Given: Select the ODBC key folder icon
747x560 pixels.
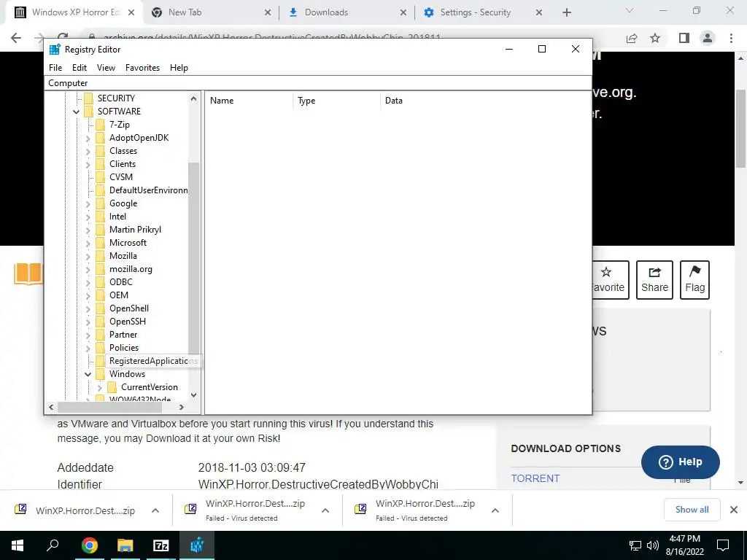Looking at the screenshot, I should [100, 282].
